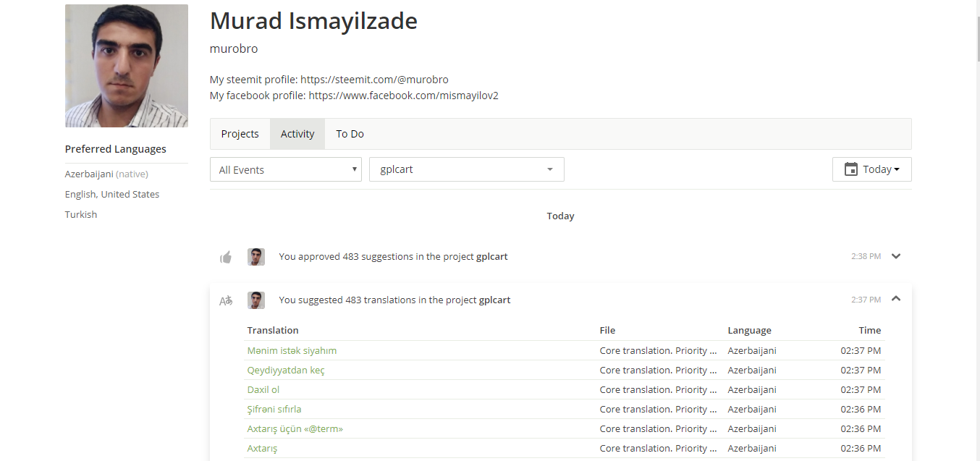Image resolution: width=980 pixels, height=461 pixels.
Task: Open translation 'Daxil ol'
Action: tap(263, 389)
